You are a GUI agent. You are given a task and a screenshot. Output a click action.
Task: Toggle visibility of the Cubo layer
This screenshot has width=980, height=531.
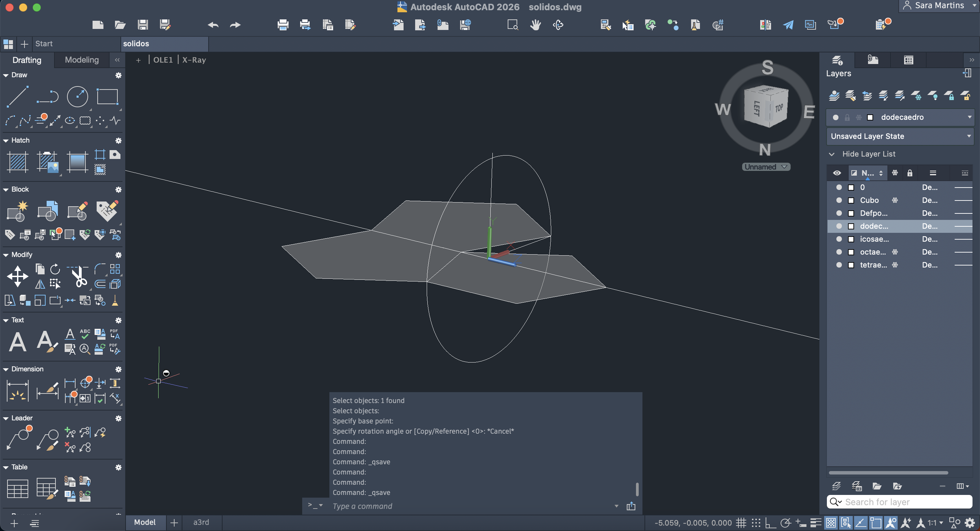(x=838, y=200)
